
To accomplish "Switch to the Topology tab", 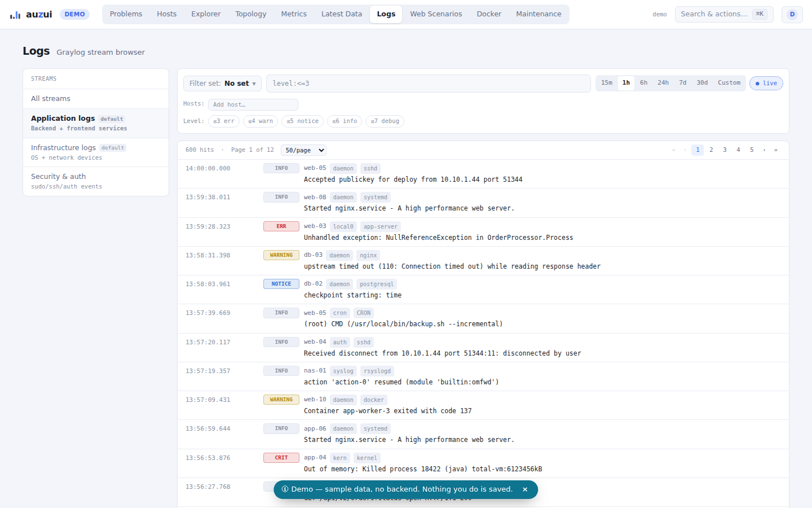I will (x=251, y=14).
